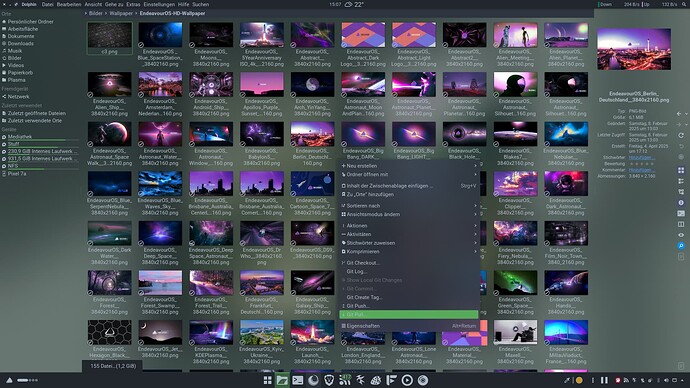Open the Brave browser icon in the taskbar

pyautogui.click(x=329, y=380)
